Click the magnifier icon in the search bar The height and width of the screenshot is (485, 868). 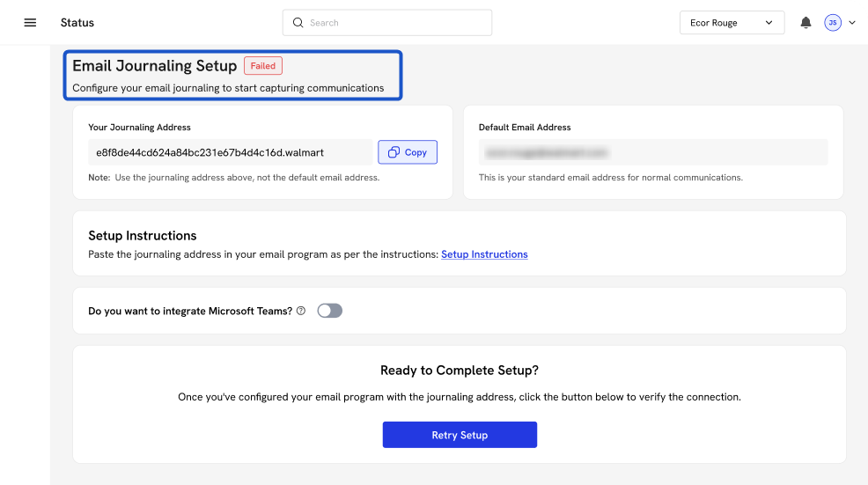(x=298, y=23)
